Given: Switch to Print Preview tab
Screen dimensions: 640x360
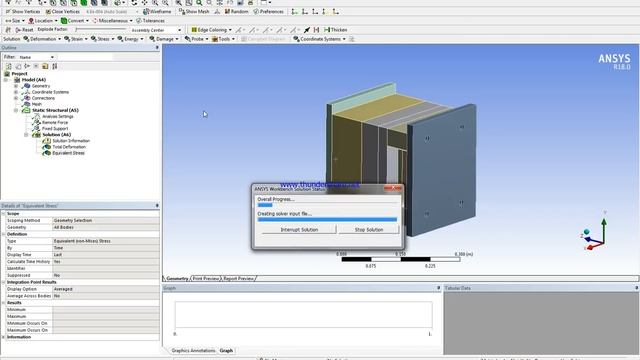Looking at the screenshot, I should click(206, 278).
